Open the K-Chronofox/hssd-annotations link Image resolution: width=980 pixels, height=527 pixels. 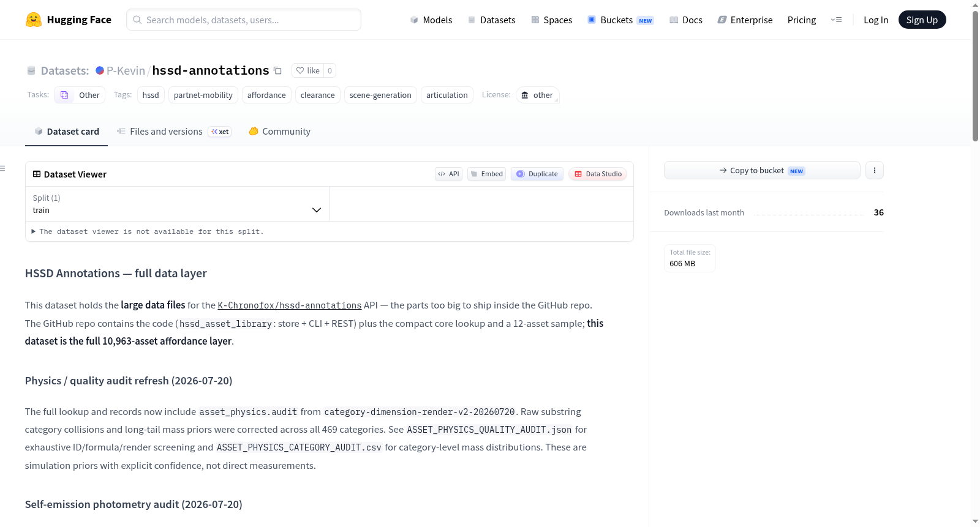(290, 305)
